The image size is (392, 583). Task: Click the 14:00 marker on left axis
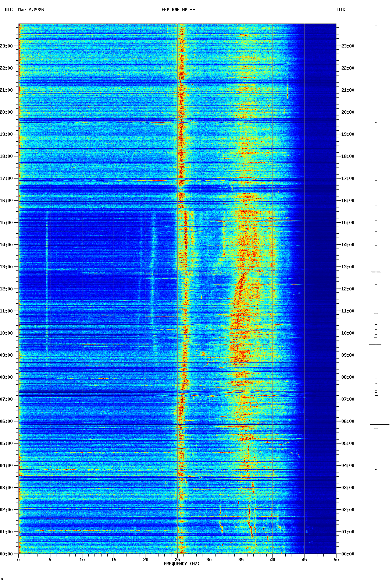pyautogui.click(x=6, y=245)
